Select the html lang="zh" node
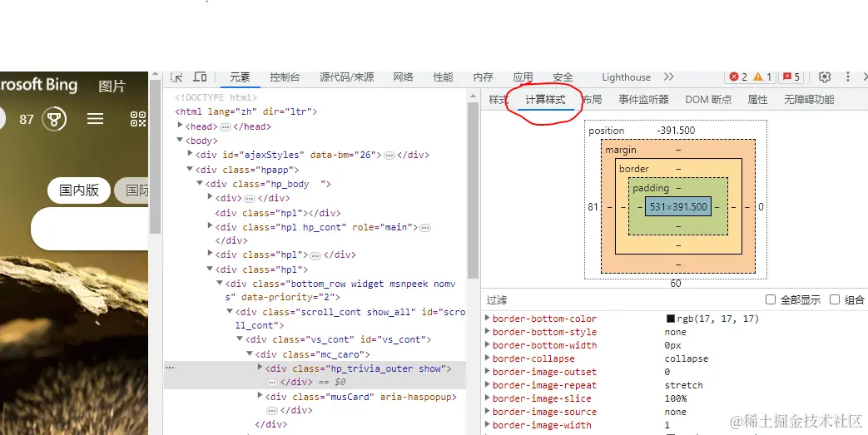868x435 pixels. [x=246, y=111]
